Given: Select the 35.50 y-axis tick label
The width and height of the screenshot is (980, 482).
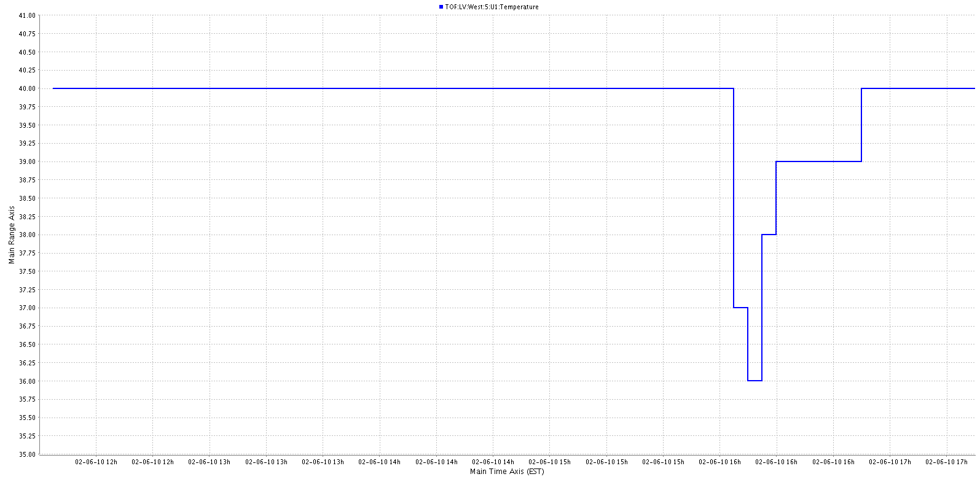Looking at the screenshot, I should coord(27,418).
